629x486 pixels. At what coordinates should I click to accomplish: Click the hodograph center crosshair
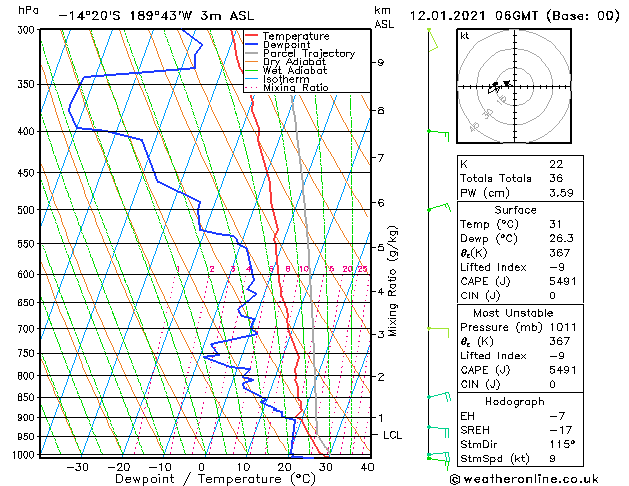point(515,86)
